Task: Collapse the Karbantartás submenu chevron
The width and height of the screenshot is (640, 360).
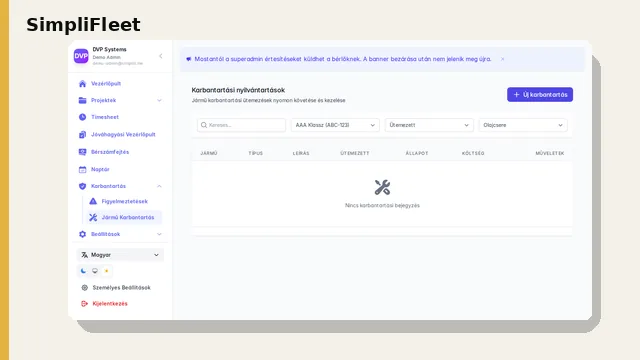Action: click(x=159, y=186)
